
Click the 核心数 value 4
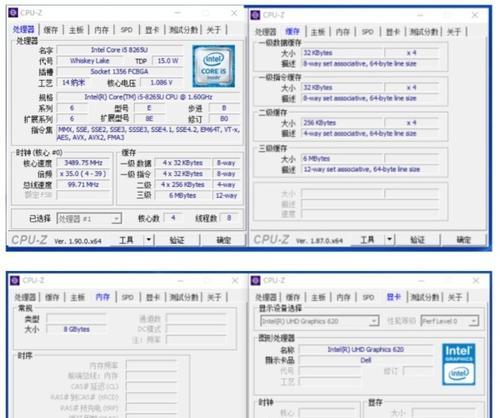tap(173, 218)
